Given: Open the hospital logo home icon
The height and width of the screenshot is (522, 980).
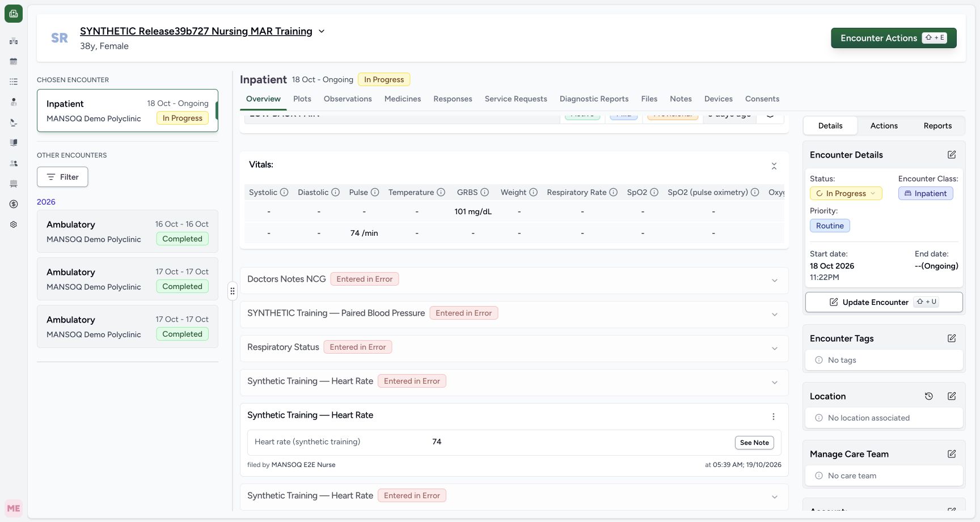Looking at the screenshot, I should 14,14.
